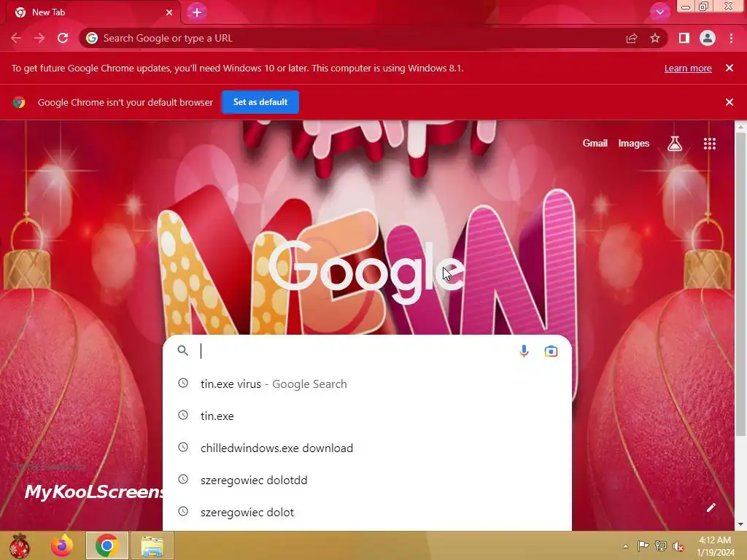Dismiss the default browser infobar
This screenshot has width=747, height=560.
point(729,102)
